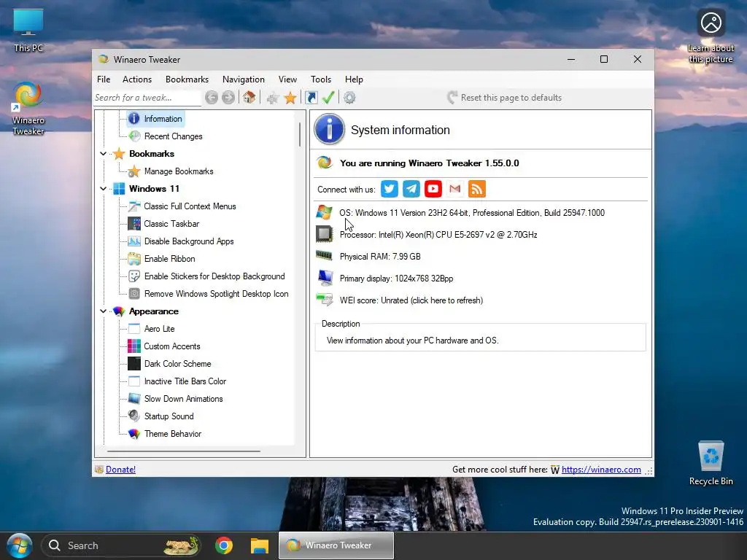Click the shortcut export toolbar icon
The height and width of the screenshot is (560, 747).
[x=311, y=98]
